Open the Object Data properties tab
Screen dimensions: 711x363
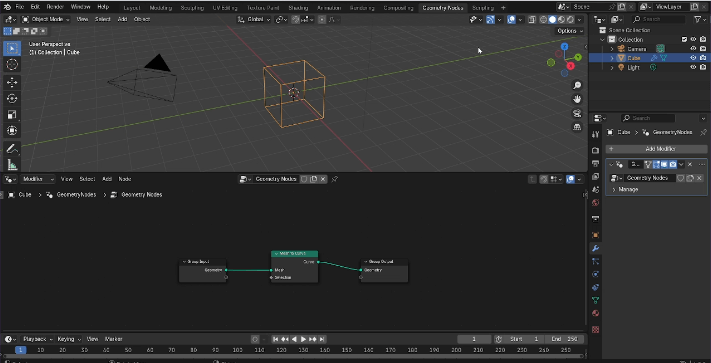(595, 300)
